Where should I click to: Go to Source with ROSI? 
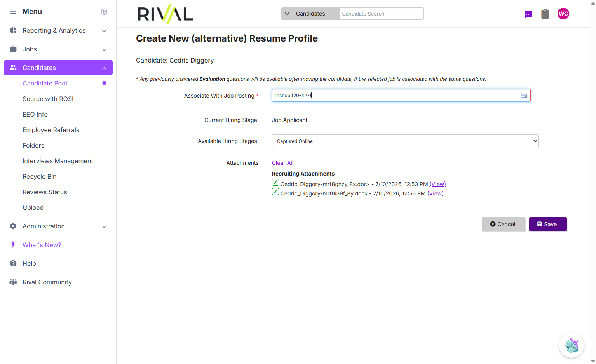coord(48,99)
